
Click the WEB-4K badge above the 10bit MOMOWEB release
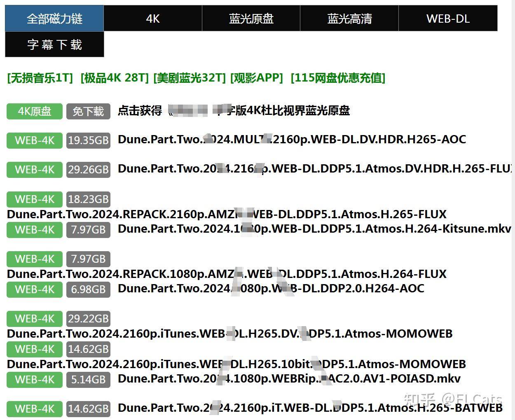(35, 349)
